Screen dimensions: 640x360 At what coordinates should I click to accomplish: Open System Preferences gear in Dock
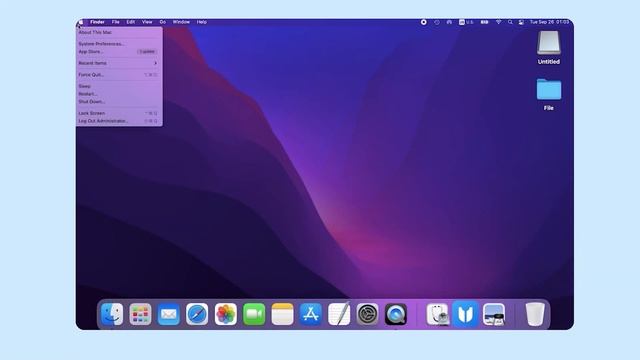[367, 314]
